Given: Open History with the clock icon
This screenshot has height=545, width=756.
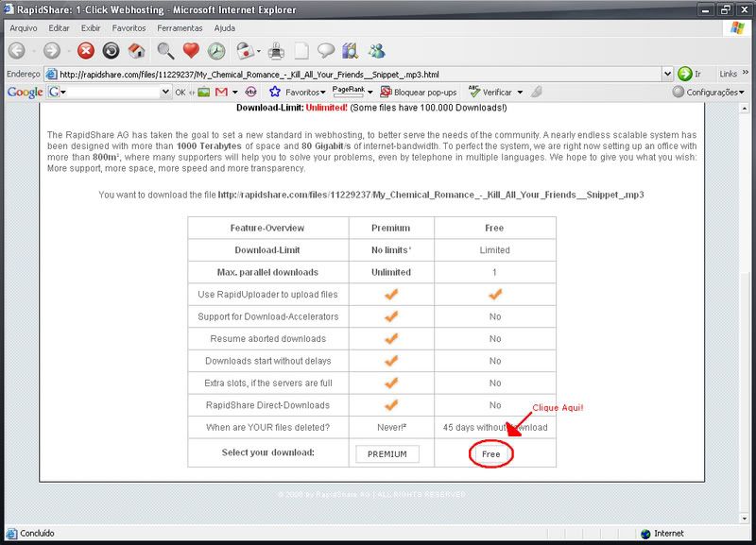Looking at the screenshot, I should pyautogui.click(x=216, y=51).
